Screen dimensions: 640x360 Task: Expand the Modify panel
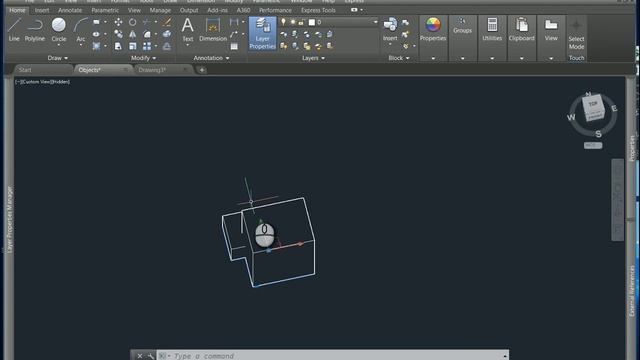coord(143,58)
